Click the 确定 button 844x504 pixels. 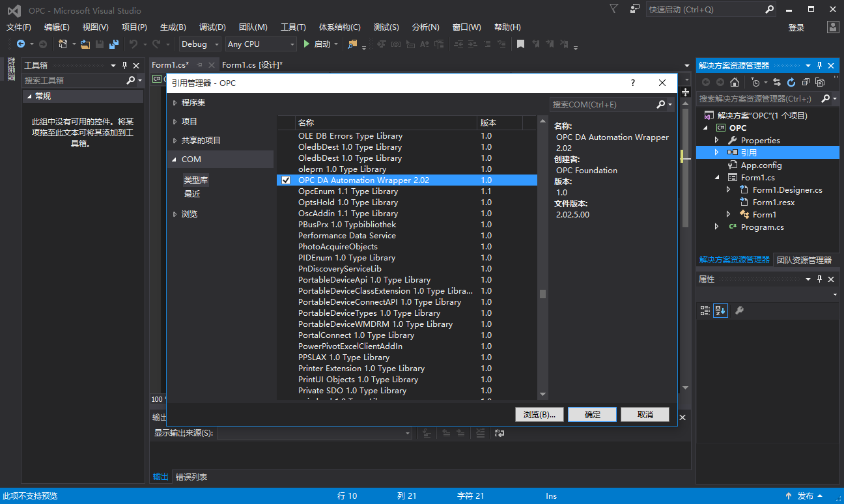pos(593,415)
